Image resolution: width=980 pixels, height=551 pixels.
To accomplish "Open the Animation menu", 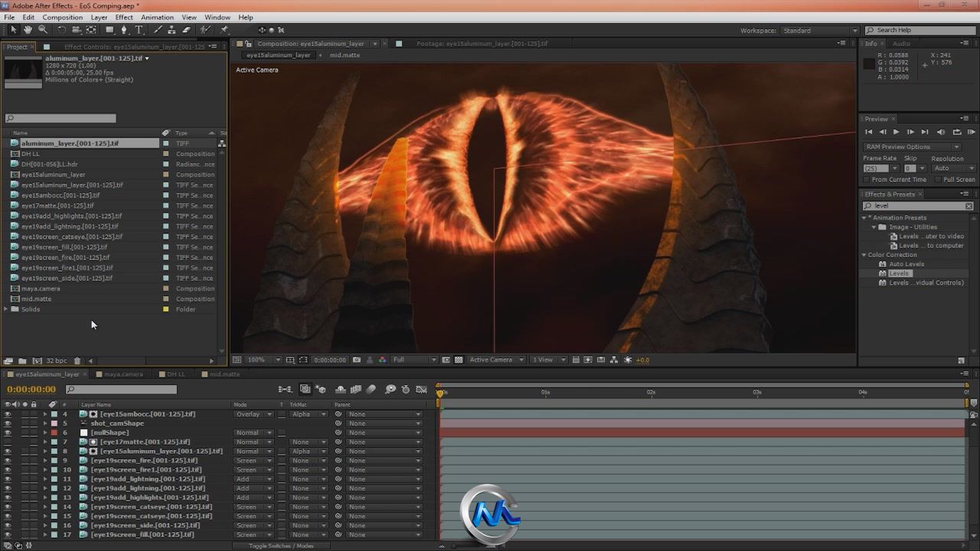I will click(x=157, y=17).
